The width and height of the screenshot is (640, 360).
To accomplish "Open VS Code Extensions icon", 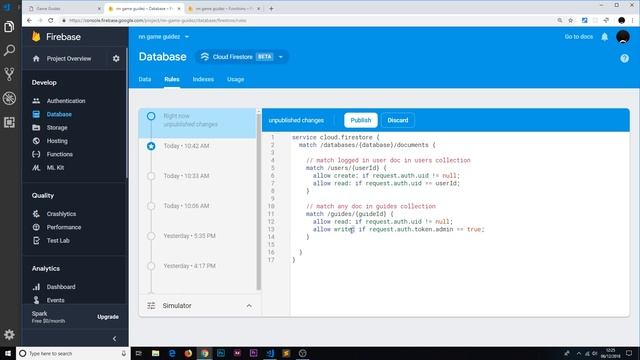I will 9,122.
